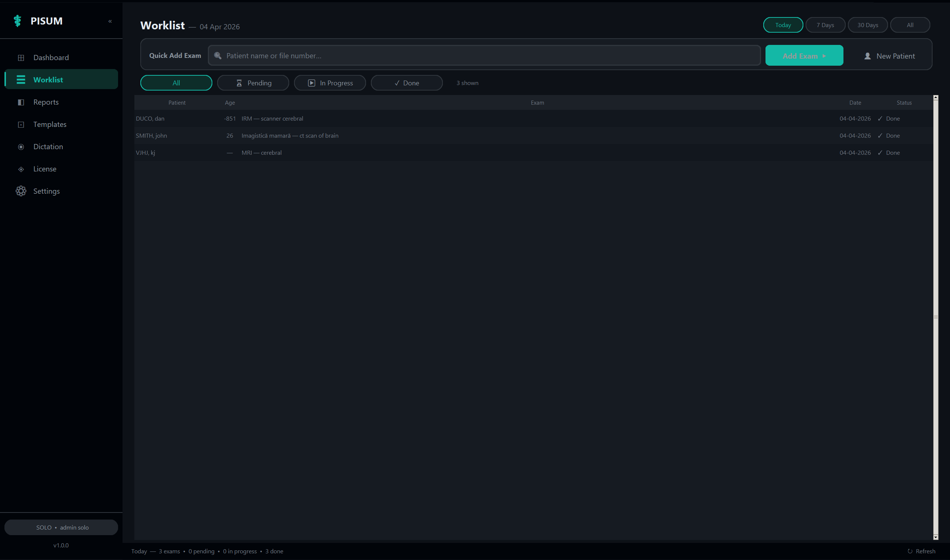Click the refresh icon in status bar
The image size is (950, 560).
910,551
